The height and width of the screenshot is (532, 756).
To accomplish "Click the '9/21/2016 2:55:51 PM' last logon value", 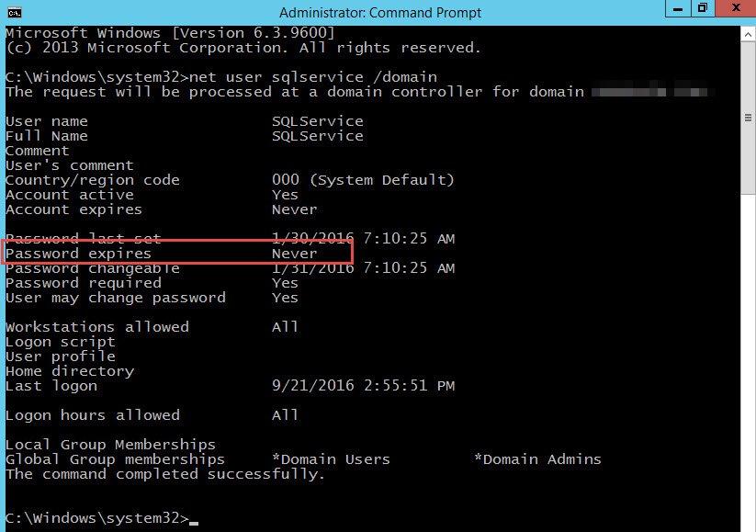I will 363,386.
